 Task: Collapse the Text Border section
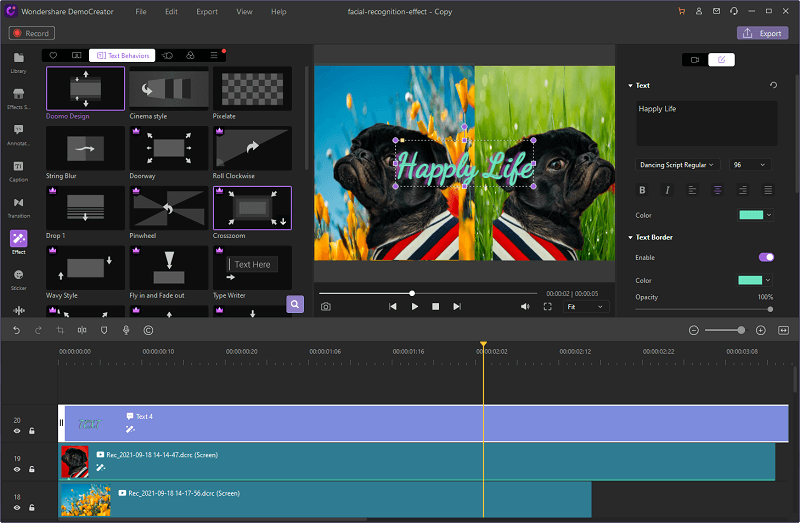coord(630,237)
